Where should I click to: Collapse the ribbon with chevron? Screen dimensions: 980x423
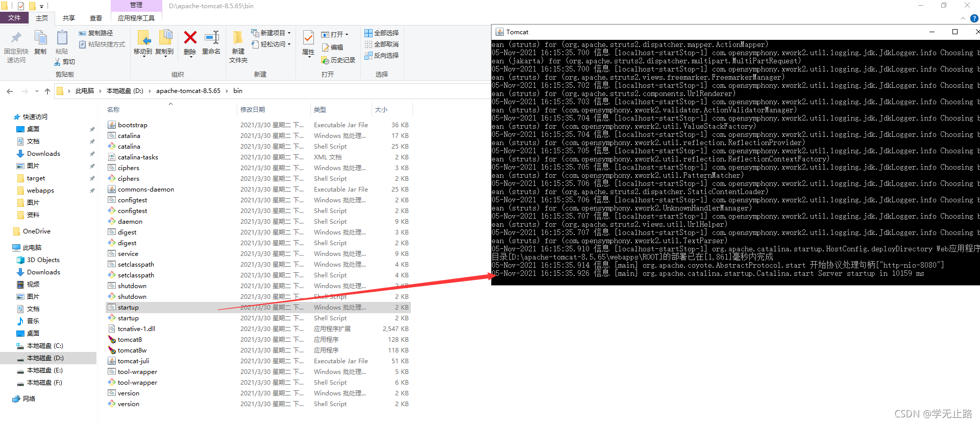(963, 18)
